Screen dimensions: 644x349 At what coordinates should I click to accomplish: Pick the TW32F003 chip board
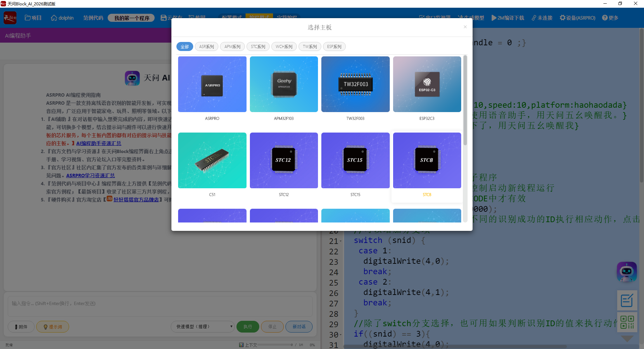click(355, 84)
